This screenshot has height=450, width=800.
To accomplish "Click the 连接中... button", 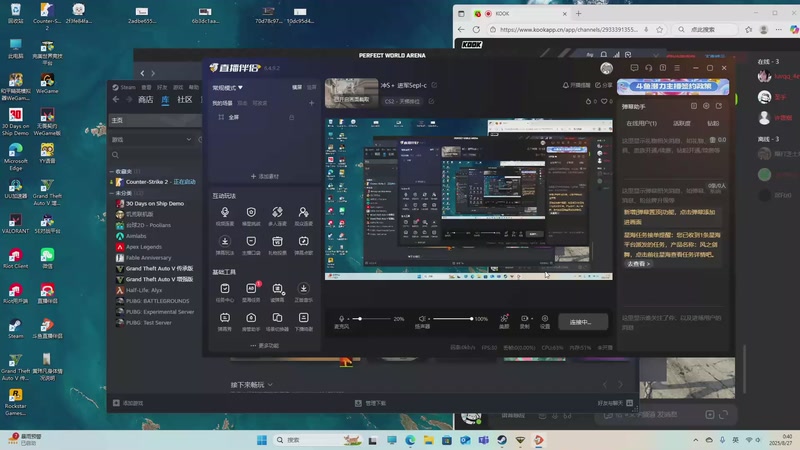I will 582,322.
